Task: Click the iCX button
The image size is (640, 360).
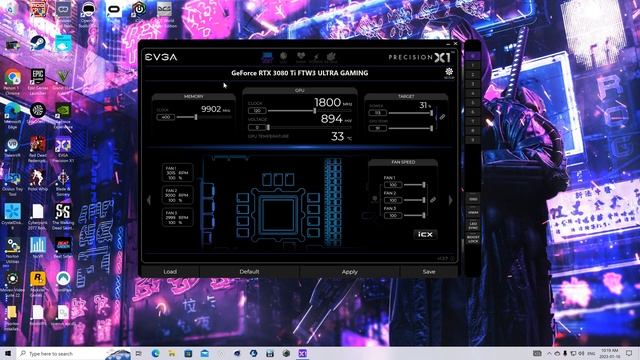Action: [425, 234]
